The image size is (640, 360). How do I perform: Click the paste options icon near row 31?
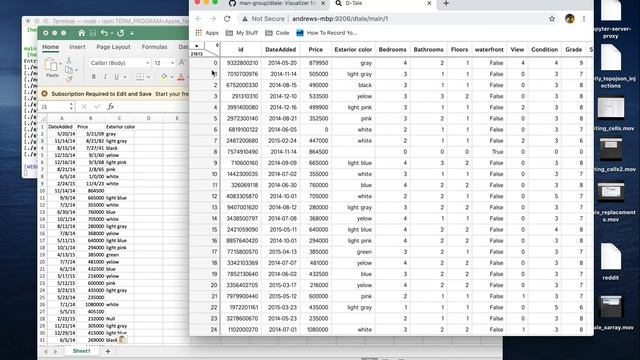(122, 339)
